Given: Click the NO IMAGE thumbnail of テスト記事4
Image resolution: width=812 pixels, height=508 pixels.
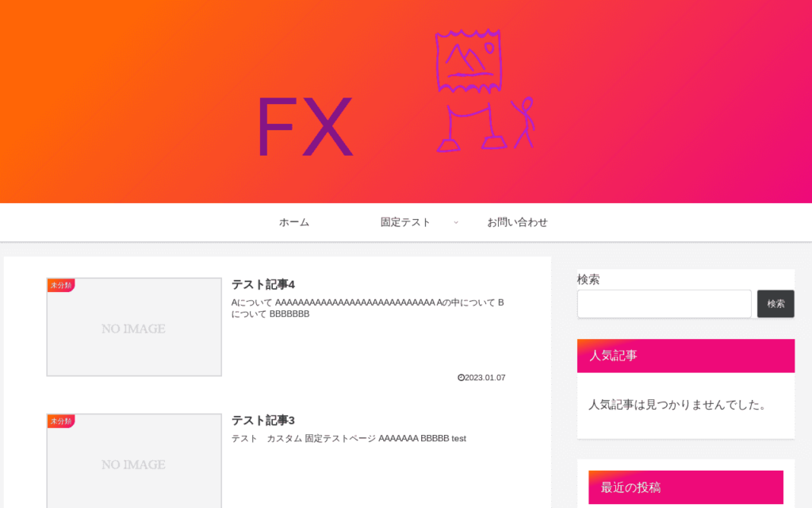Looking at the screenshot, I should point(133,327).
